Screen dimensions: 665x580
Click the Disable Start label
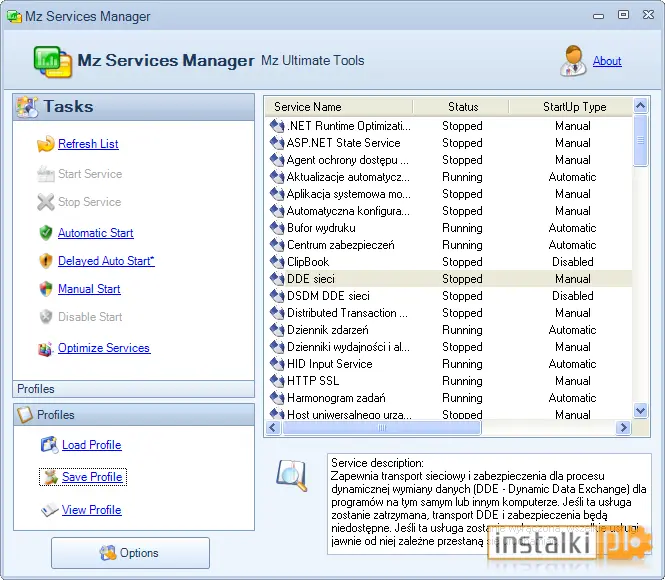pyautogui.click(x=90, y=317)
